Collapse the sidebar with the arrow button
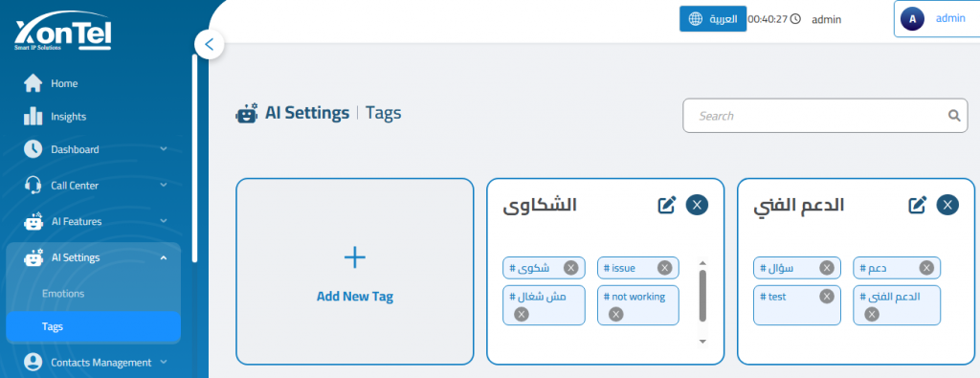Image resolution: width=980 pixels, height=378 pixels. pyautogui.click(x=210, y=45)
